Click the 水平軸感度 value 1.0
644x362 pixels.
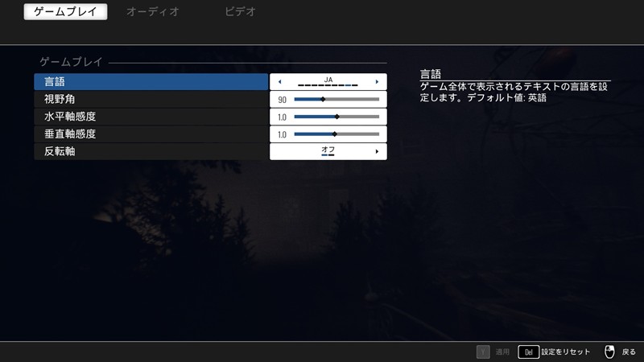283,117
